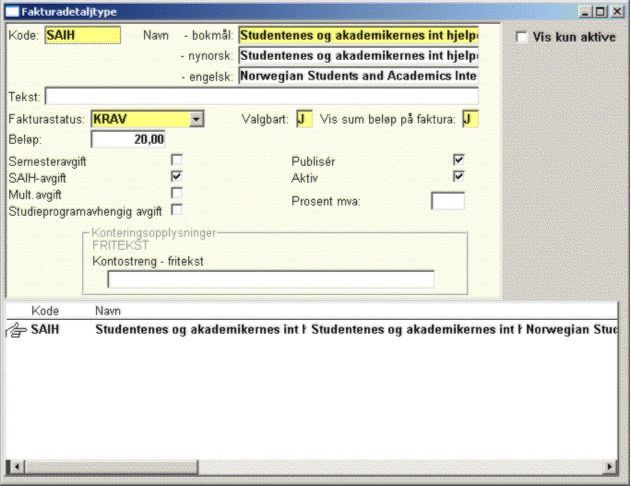This screenshot has width=630, height=486.
Task: Click into the nynorsk name field
Action: coord(358,55)
